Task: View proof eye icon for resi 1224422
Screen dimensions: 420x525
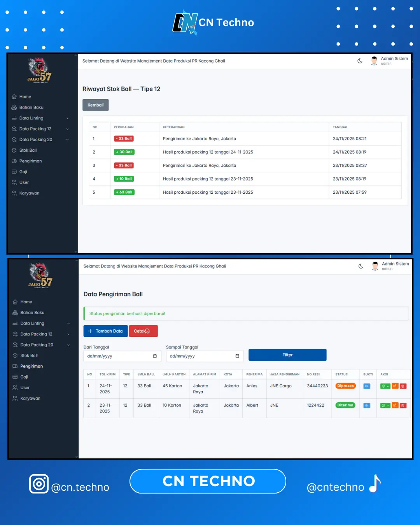Action: (367, 405)
